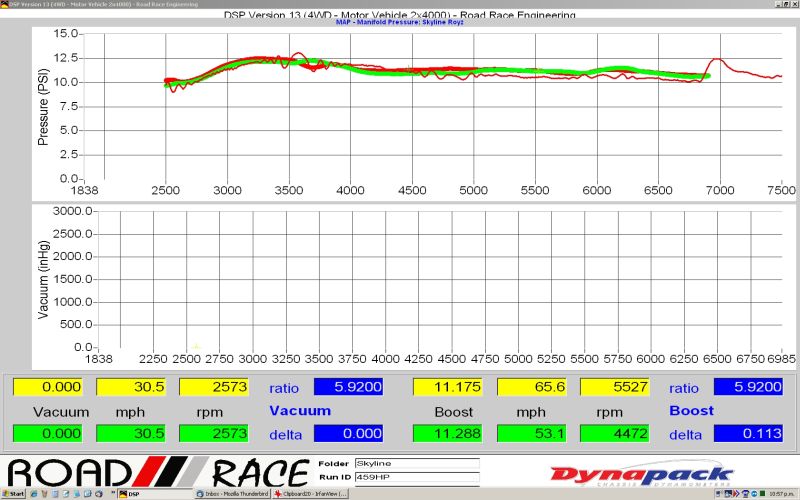Click the Boost delta field 0.113
Viewport: 800px width, 500px height.
pos(748,433)
